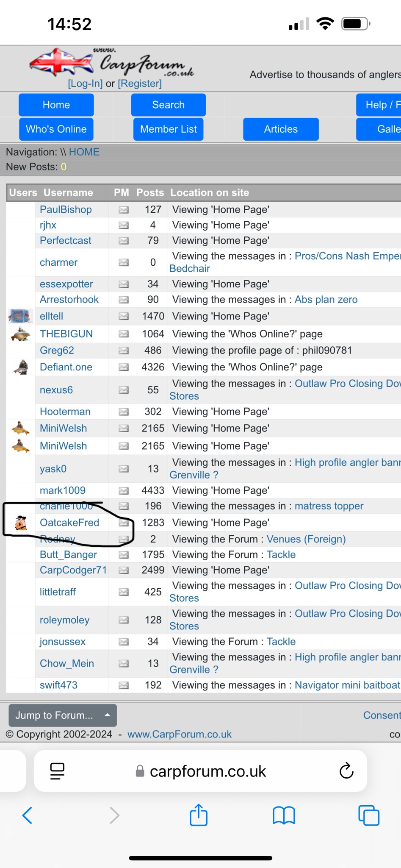
Task: Open the matress topper thread link
Action: point(329,506)
